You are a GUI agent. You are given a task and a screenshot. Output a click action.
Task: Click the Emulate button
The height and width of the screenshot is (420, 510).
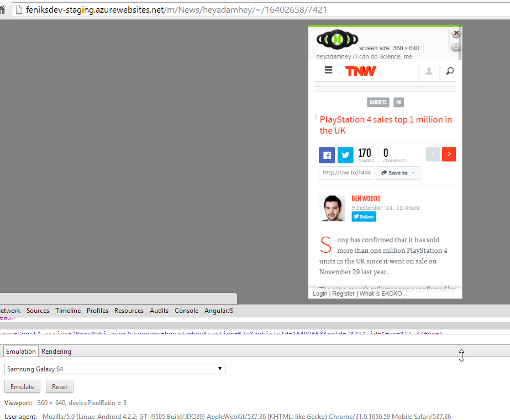[x=22, y=386]
